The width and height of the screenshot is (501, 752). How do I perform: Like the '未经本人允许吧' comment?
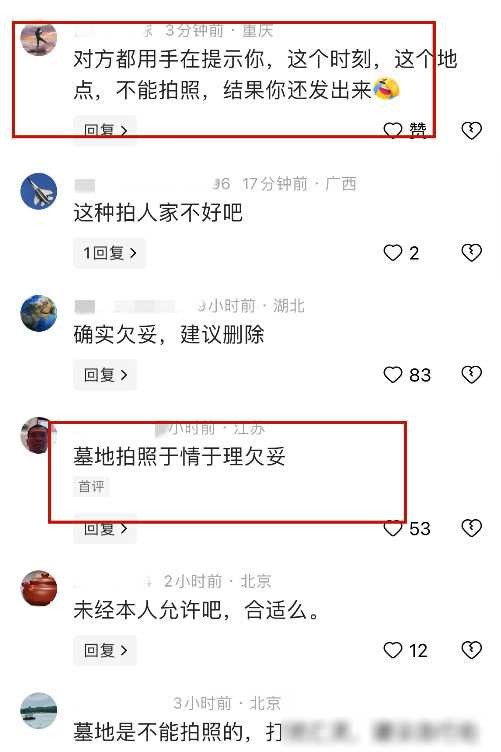point(393,650)
